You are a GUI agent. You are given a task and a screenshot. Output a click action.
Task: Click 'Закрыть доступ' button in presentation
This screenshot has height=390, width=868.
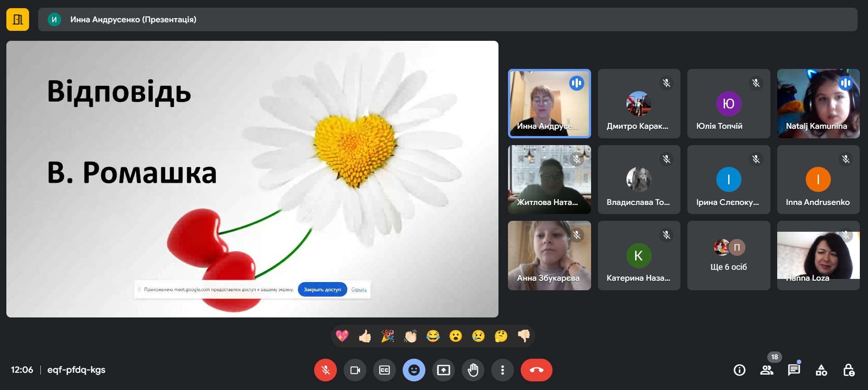tap(322, 289)
